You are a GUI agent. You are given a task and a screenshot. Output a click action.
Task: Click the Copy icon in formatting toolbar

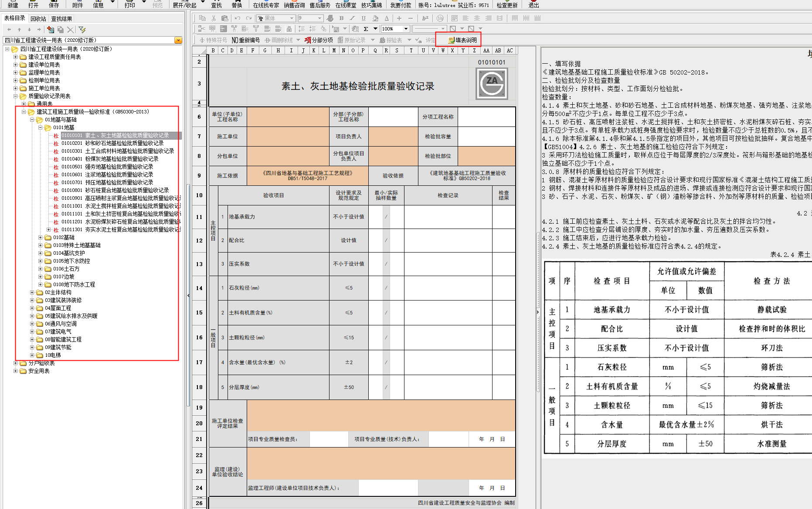tap(202, 18)
